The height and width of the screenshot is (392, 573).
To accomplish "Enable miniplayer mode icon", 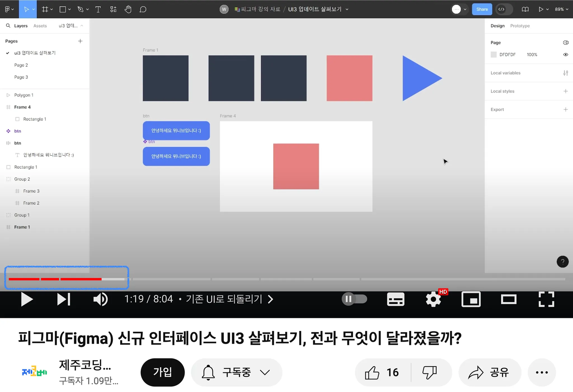I will point(471,299).
